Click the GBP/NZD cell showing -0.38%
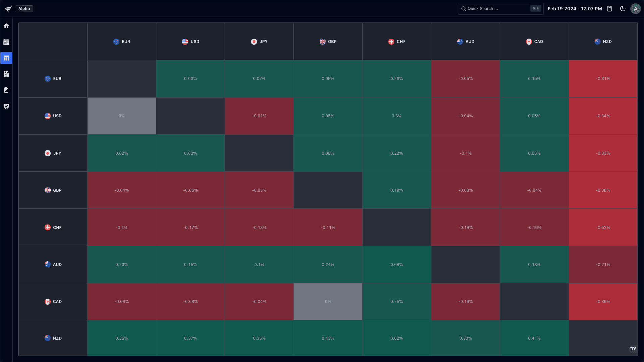The image size is (644, 362). click(x=603, y=190)
